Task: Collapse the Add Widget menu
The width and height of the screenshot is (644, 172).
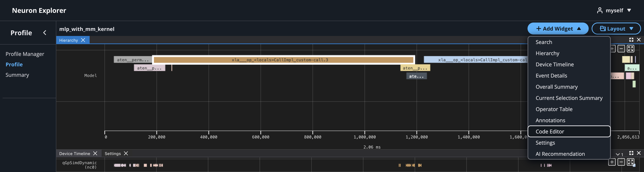Action: point(558,29)
